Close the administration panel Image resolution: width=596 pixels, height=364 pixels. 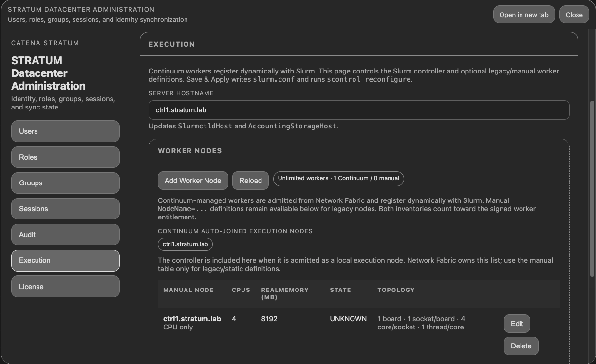574,15
